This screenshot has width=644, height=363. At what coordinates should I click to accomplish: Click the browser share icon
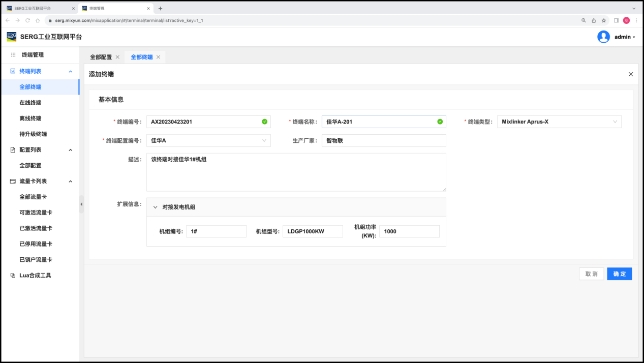click(594, 20)
